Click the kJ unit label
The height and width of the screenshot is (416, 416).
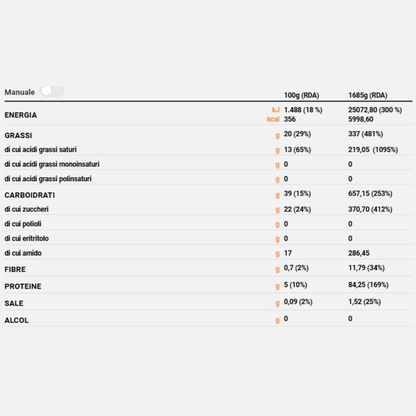pyautogui.click(x=276, y=110)
